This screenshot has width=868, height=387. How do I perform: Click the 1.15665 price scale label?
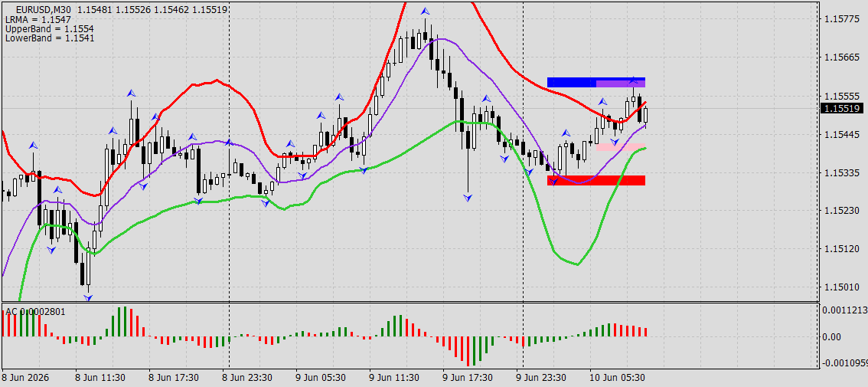[841, 57]
